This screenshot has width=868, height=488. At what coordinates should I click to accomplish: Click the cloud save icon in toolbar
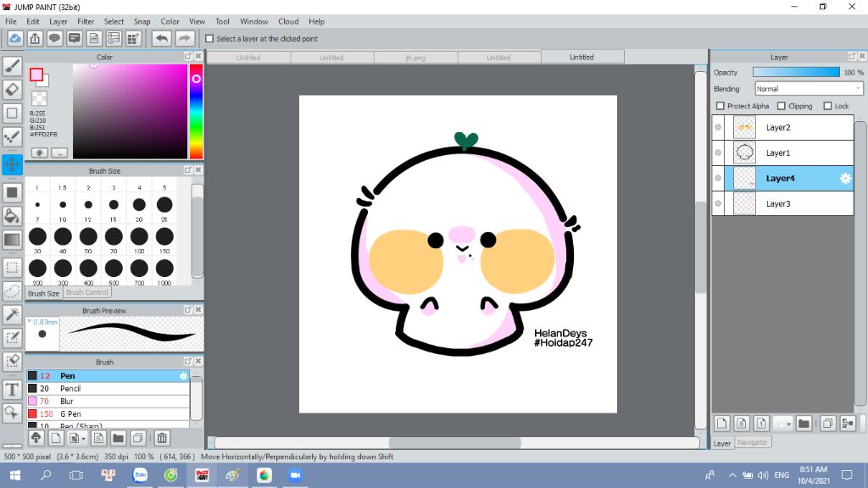click(x=15, y=38)
